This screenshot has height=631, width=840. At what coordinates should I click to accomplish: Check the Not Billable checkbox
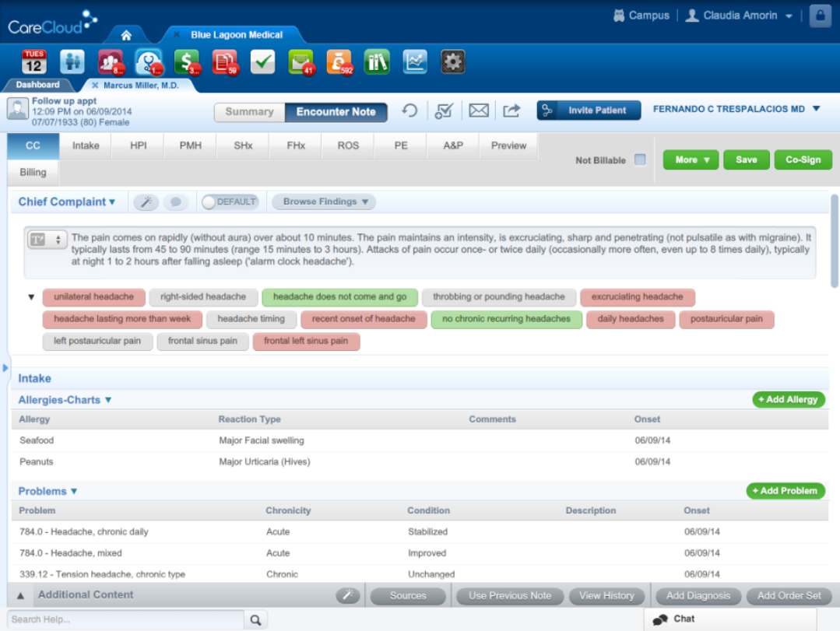tap(640, 160)
